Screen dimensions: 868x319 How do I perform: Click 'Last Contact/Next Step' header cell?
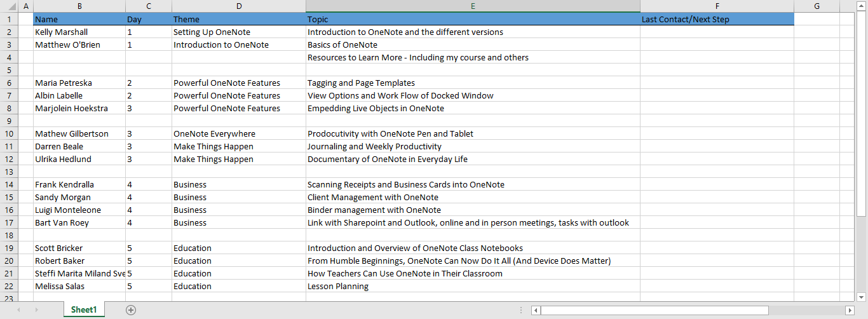717,19
